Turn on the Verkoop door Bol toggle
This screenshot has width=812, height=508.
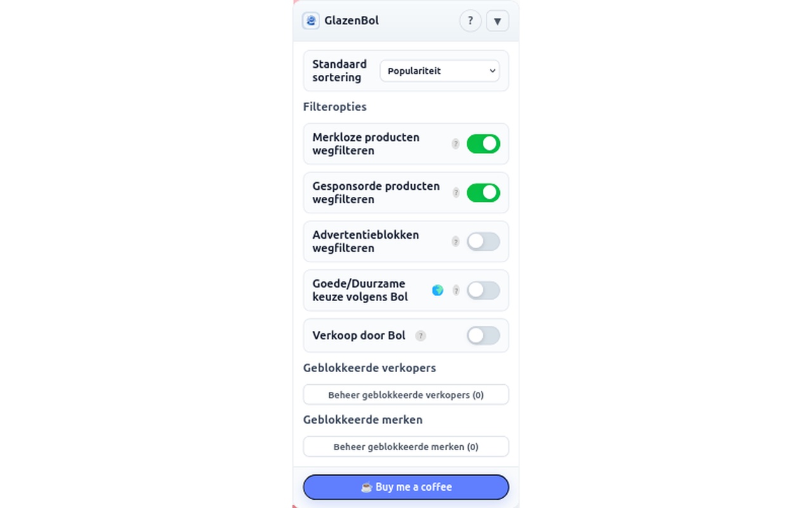(x=483, y=336)
